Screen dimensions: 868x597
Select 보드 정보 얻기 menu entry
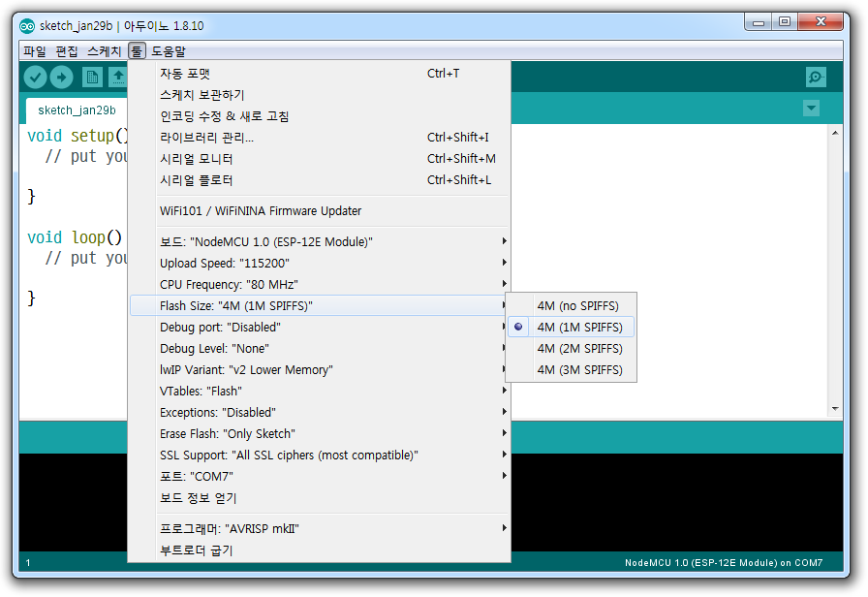[x=320, y=498]
